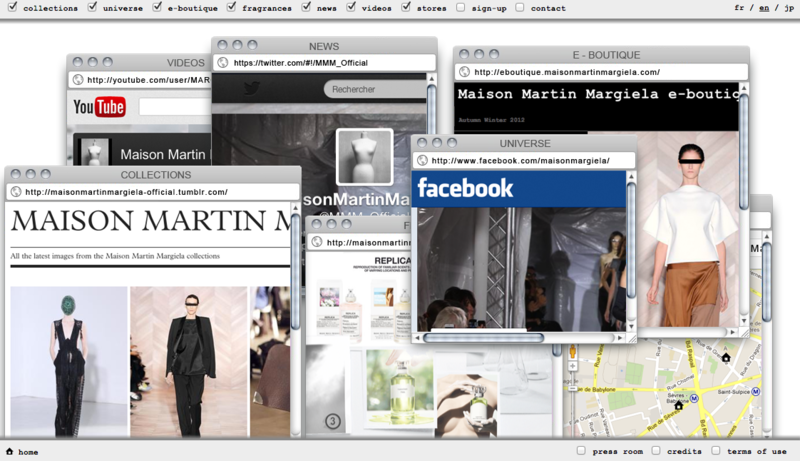800x461 pixels.
Task: Open black suit model photo in Collections
Action: 189,362
